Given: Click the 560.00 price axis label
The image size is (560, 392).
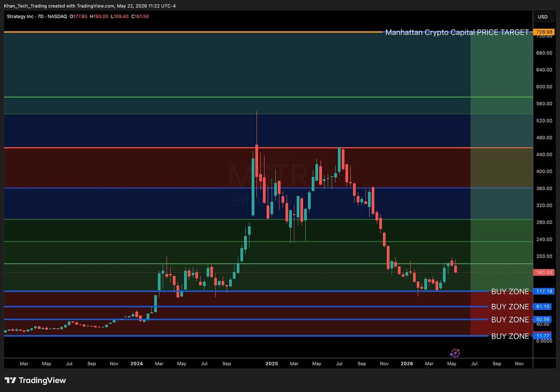Looking at the screenshot, I should click(544, 104).
